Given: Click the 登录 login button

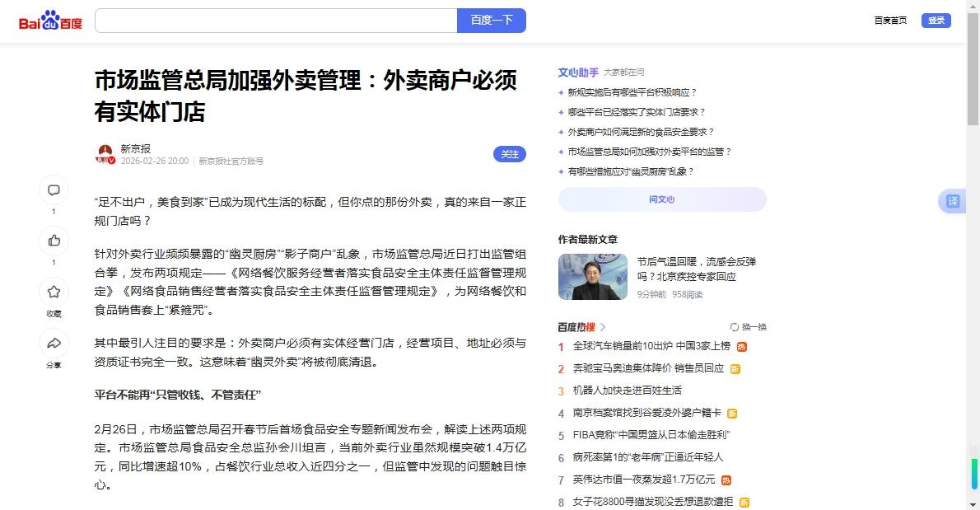Looking at the screenshot, I should 936,20.
